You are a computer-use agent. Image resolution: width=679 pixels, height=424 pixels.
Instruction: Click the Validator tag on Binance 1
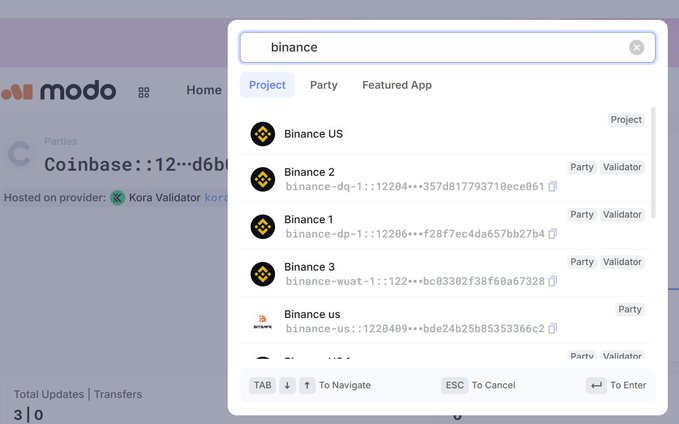click(x=622, y=214)
